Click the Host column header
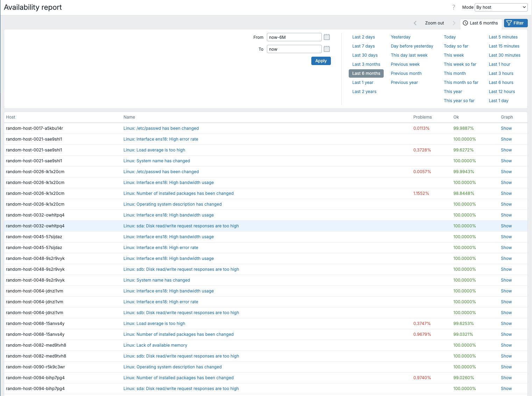Image resolution: width=532 pixels, height=396 pixels. tap(10, 117)
